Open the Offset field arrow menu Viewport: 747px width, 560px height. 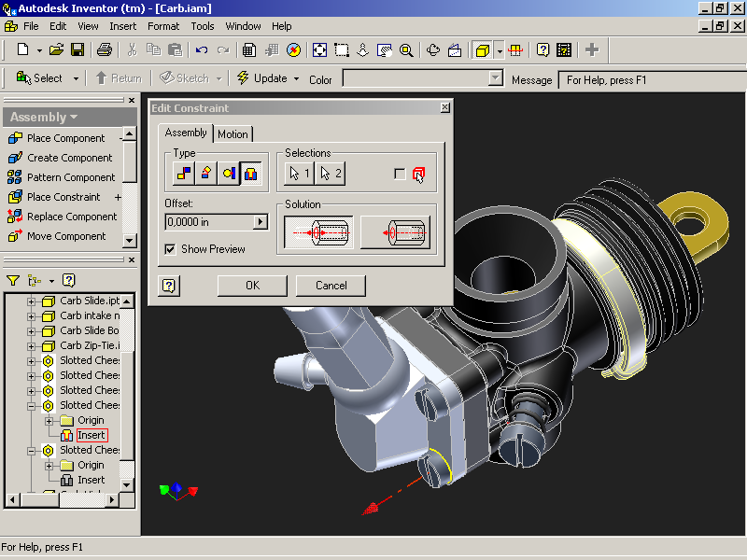(261, 222)
